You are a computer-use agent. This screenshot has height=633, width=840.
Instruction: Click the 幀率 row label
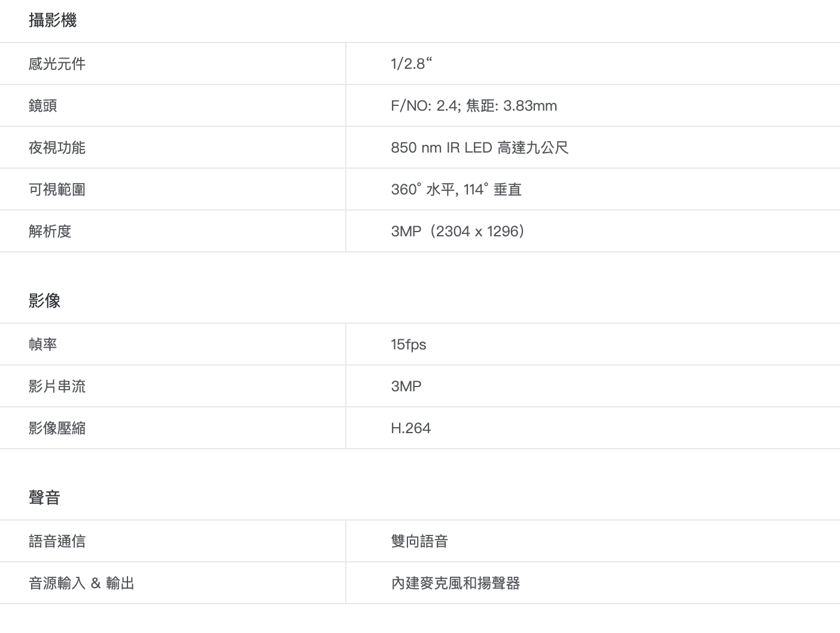(42, 345)
